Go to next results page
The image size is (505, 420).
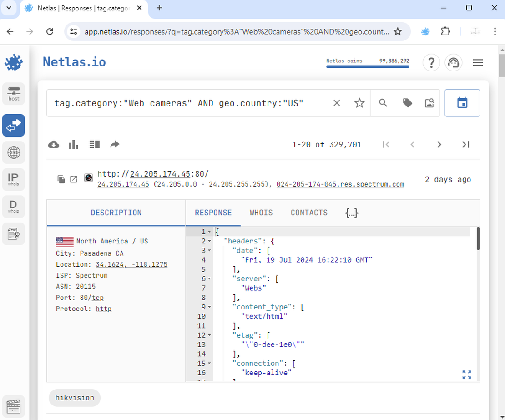[x=439, y=145]
